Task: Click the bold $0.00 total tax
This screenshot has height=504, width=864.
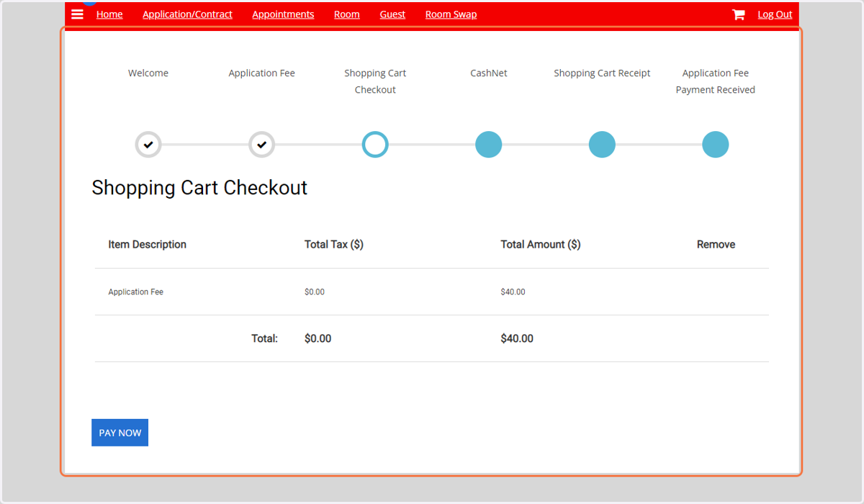Action: pyautogui.click(x=318, y=338)
